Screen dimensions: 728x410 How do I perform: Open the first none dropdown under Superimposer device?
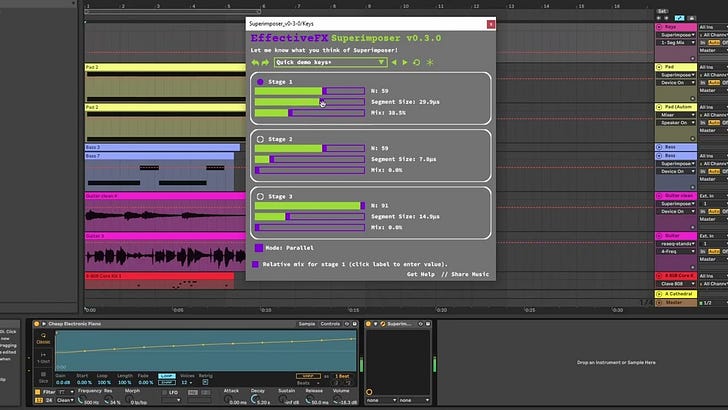(381, 400)
